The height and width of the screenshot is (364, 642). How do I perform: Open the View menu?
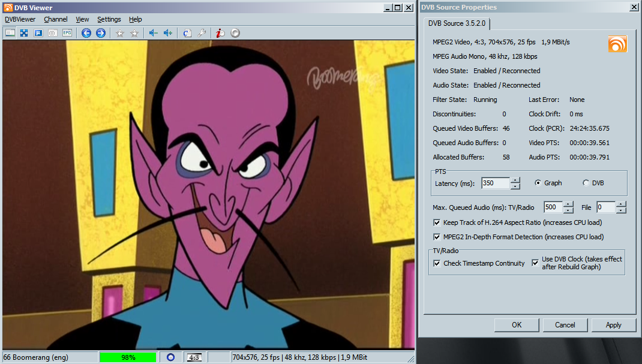82,19
